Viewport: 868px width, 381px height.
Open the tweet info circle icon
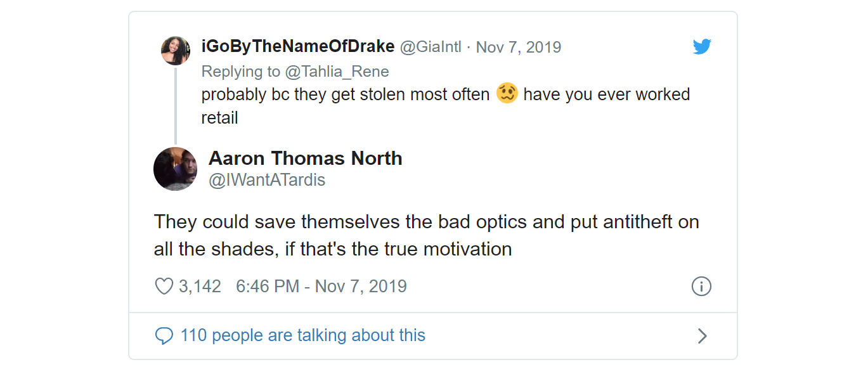pyautogui.click(x=701, y=287)
